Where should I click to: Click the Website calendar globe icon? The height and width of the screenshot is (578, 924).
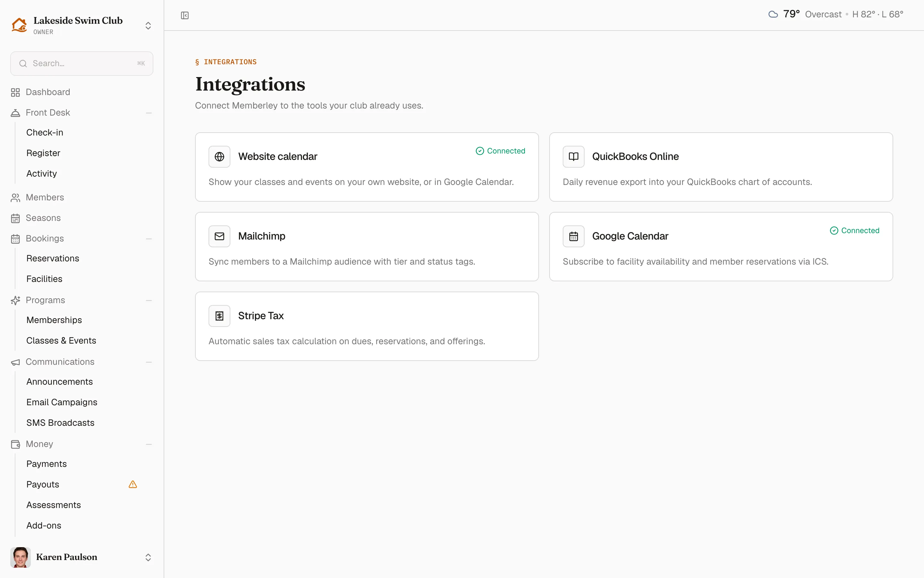pos(219,157)
